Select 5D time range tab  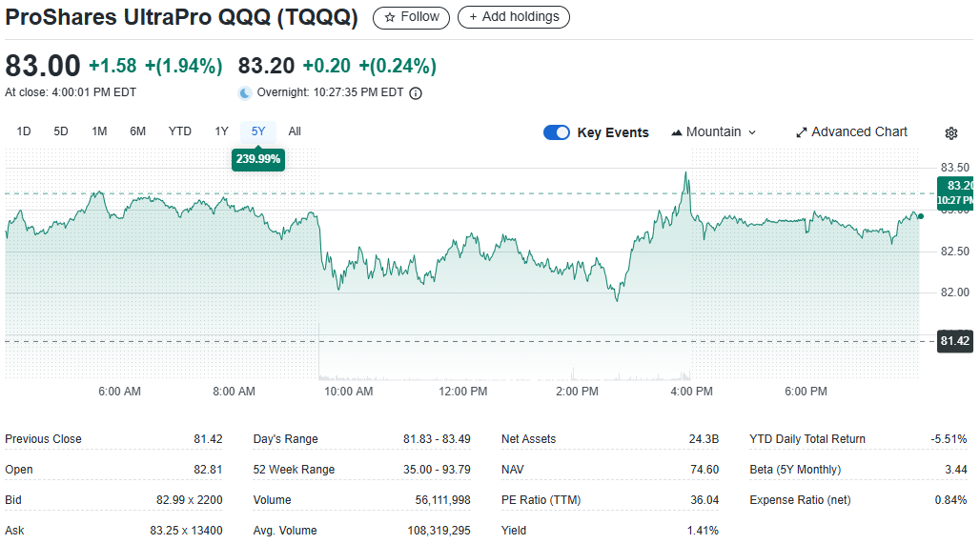point(61,131)
